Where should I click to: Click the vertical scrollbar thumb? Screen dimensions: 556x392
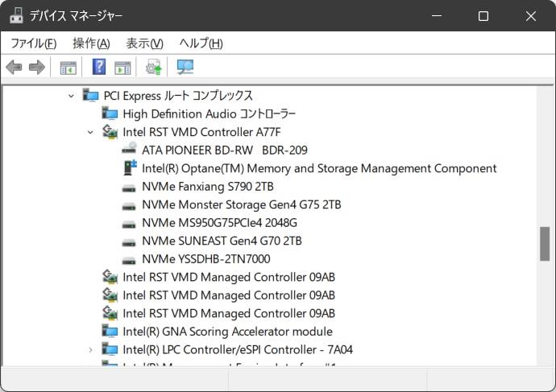545,244
